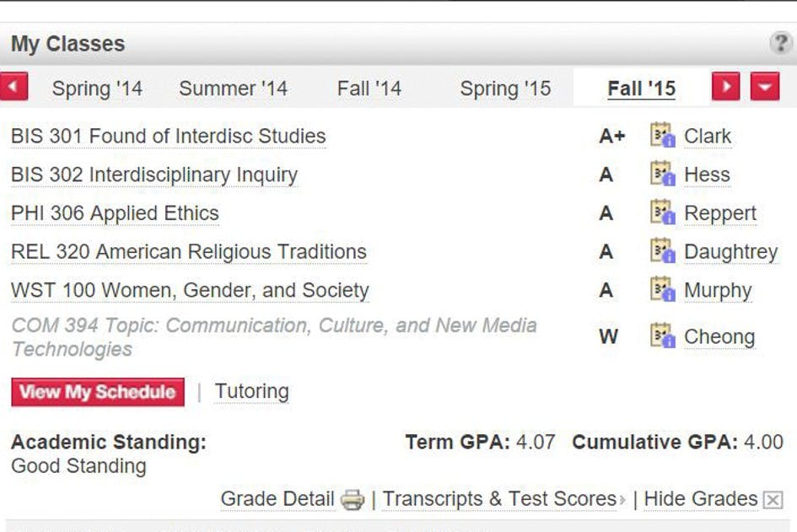Screen dimensions: 797x532
Task: Open the Tutoring link
Action: pos(251,391)
